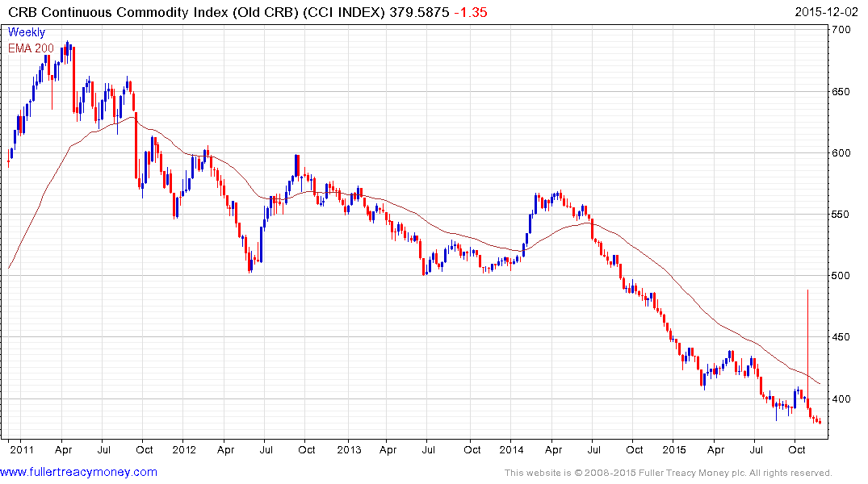
Task: Click the 'Weekly' label
Action: coord(27,32)
